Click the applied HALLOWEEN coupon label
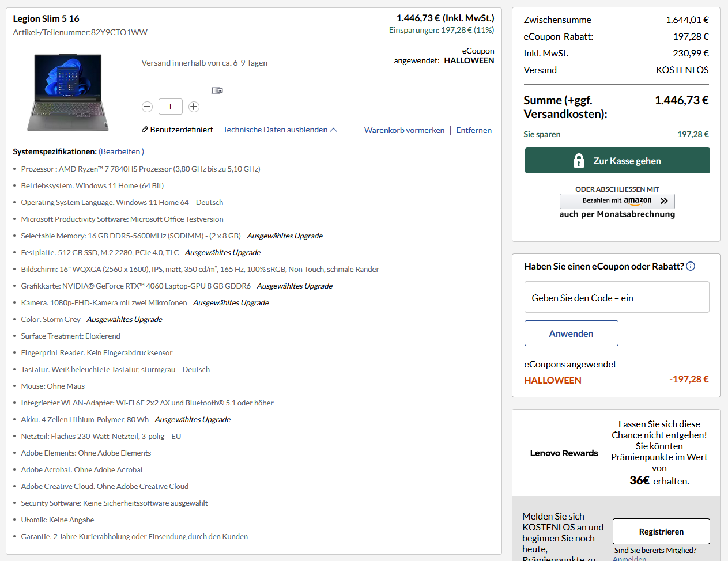This screenshot has height=561, width=728. (x=553, y=380)
